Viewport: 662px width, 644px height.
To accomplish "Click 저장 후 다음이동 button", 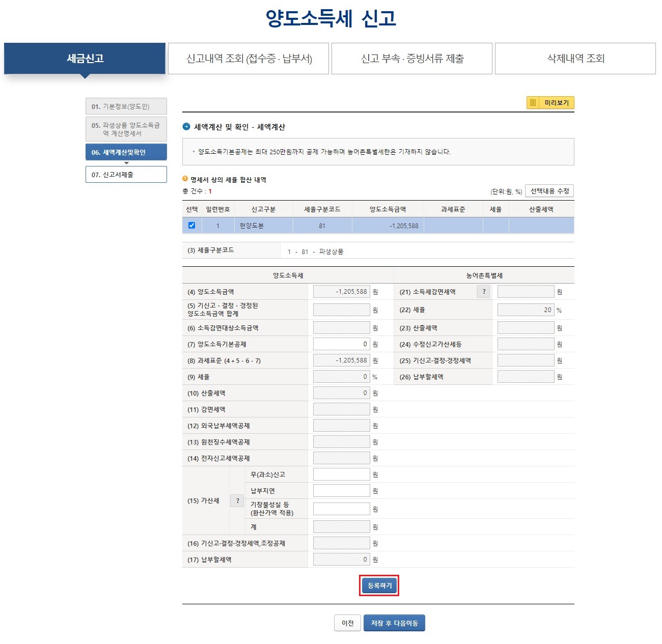I will tap(394, 623).
